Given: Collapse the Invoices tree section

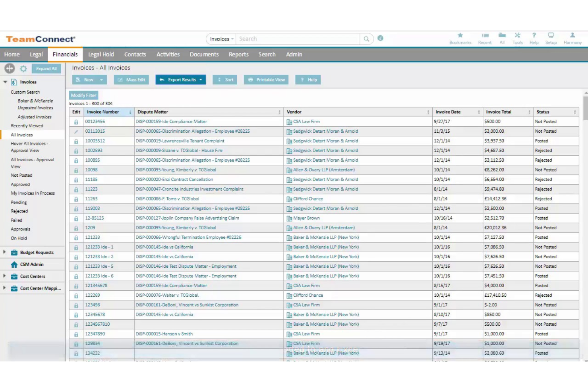Looking at the screenshot, I should [5, 82].
